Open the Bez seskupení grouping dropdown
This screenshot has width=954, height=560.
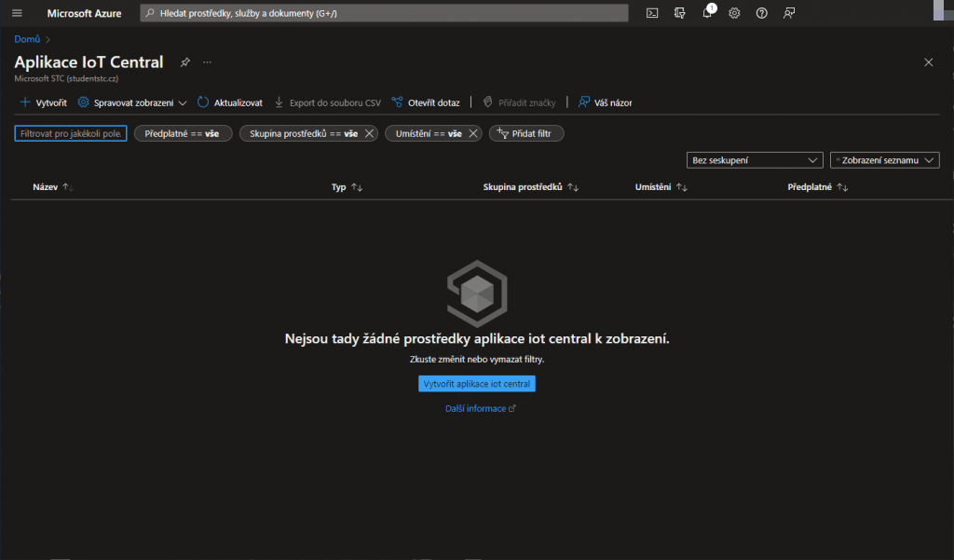tap(754, 160)
